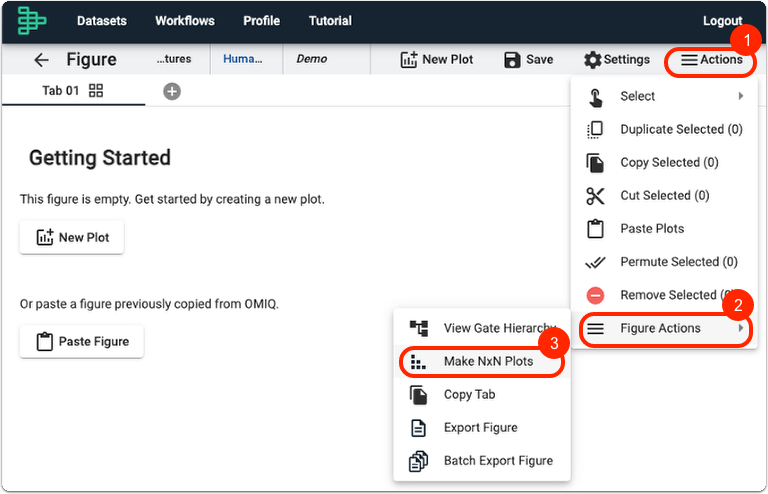
Task: Click the Permute Selected checkmarks icon
Action: pos(595,262)
